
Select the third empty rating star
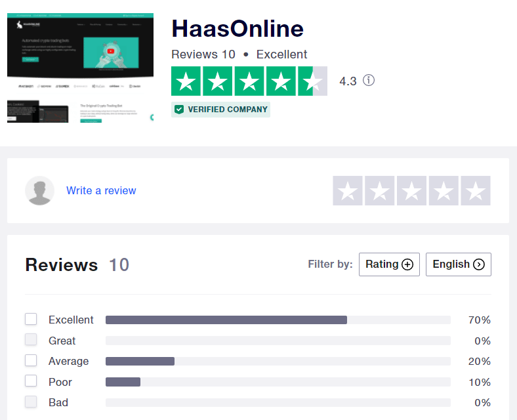click(x=411, y=190)
